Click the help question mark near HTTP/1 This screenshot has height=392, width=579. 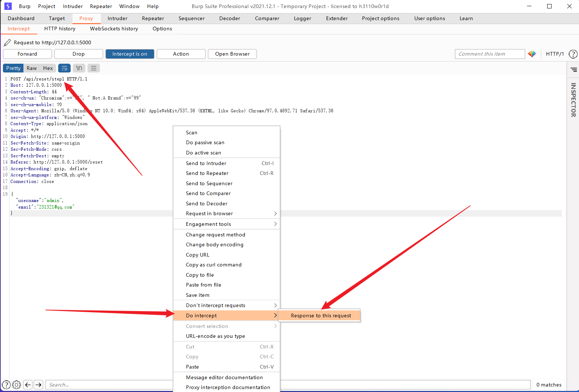(x=573, y=54)
